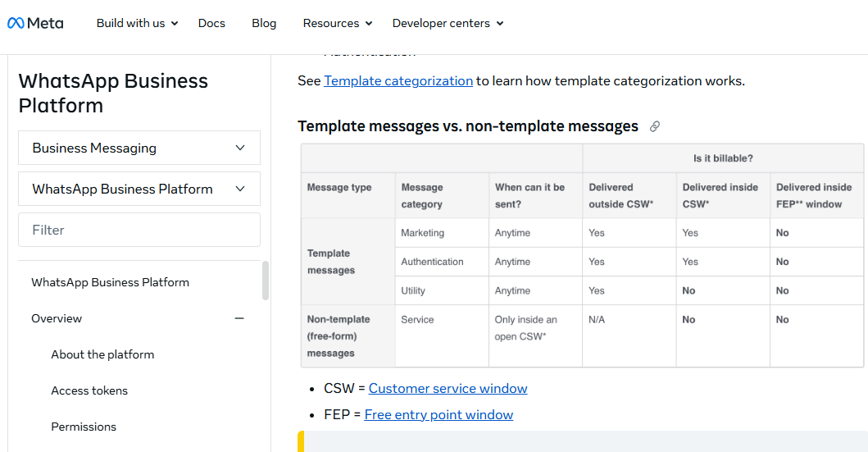Select the 'Is it billable?' header cell

(723, 158)
